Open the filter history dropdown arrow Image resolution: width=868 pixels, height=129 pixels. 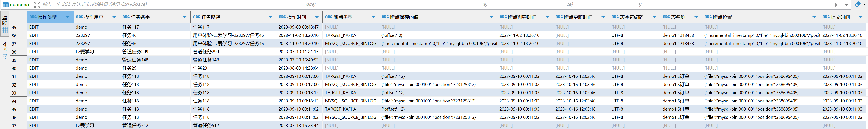846,5
